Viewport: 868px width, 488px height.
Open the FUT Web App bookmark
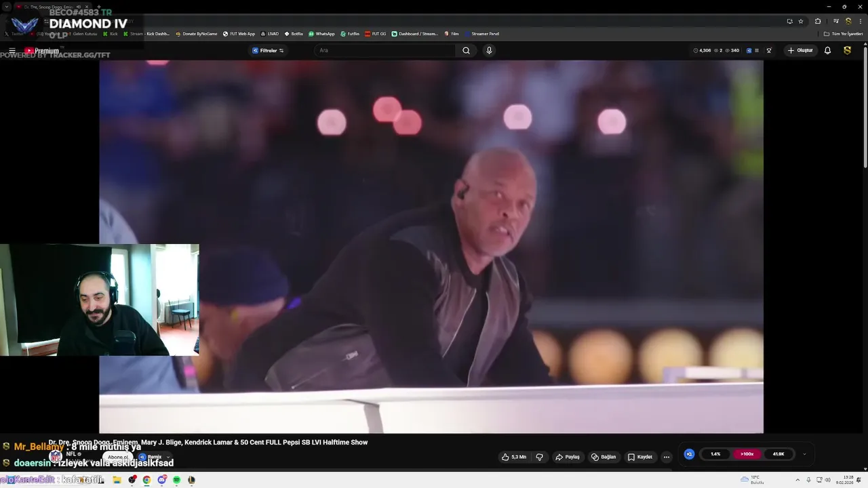point(239,34)
